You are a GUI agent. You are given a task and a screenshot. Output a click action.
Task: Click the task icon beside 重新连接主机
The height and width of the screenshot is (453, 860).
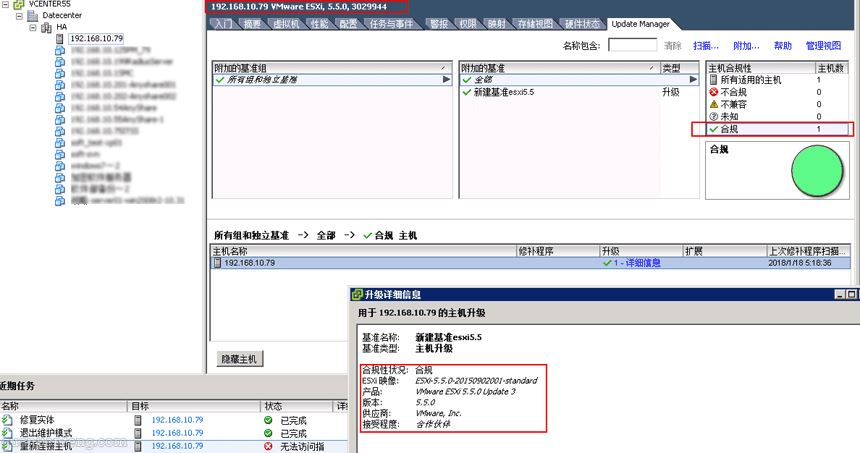click(x=7, y=446)
